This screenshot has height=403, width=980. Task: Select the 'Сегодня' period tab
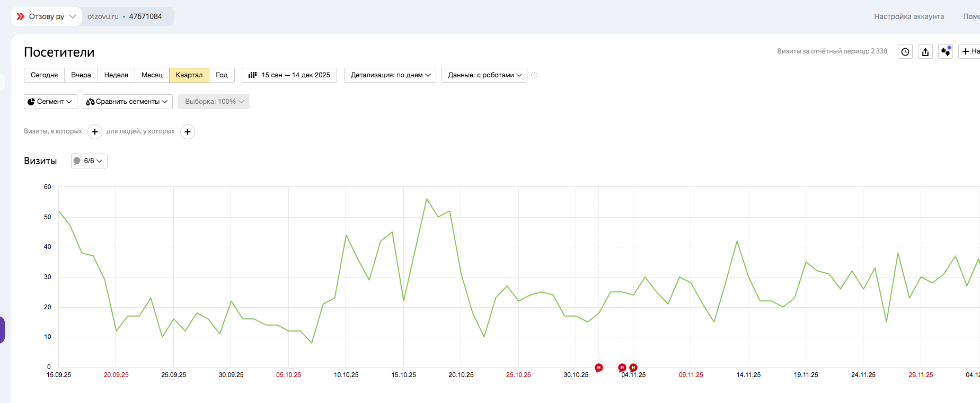click(x=45, y=75)
